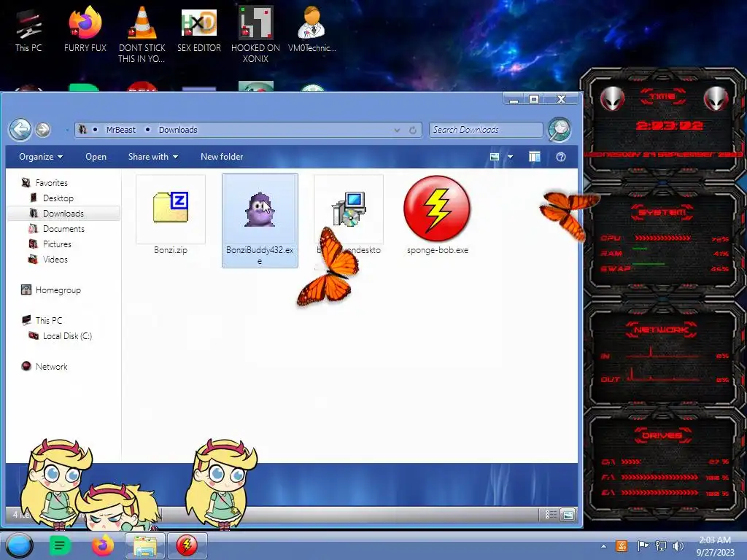The image size is (747, 560).
Task: Click the F:\ drive usage bar
Action: 659,477
